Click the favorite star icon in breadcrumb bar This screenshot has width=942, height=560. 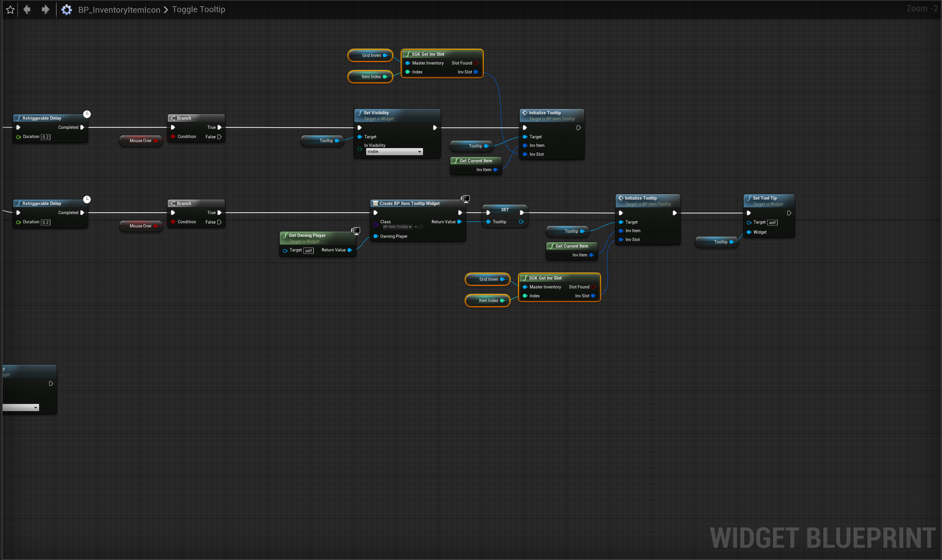[10, 10]
